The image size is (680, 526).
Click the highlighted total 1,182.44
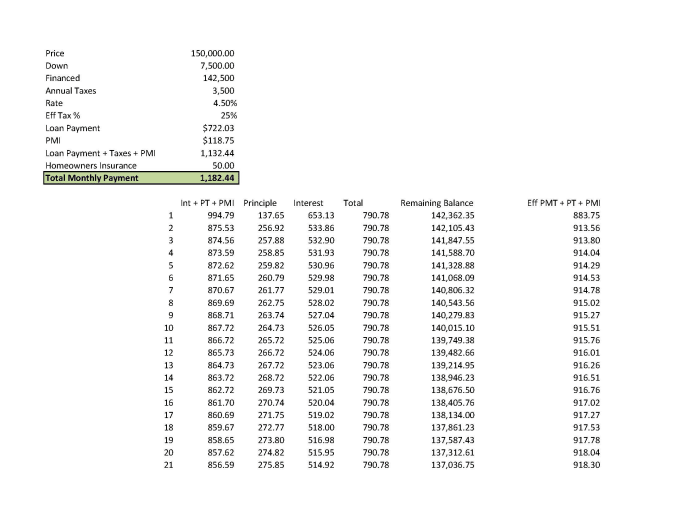(x=217, y=178)
